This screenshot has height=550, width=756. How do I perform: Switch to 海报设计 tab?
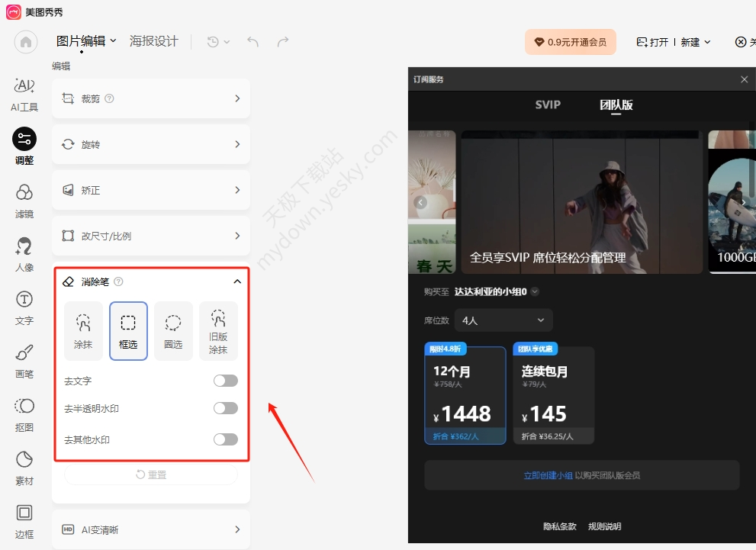(x=154, y=41)
